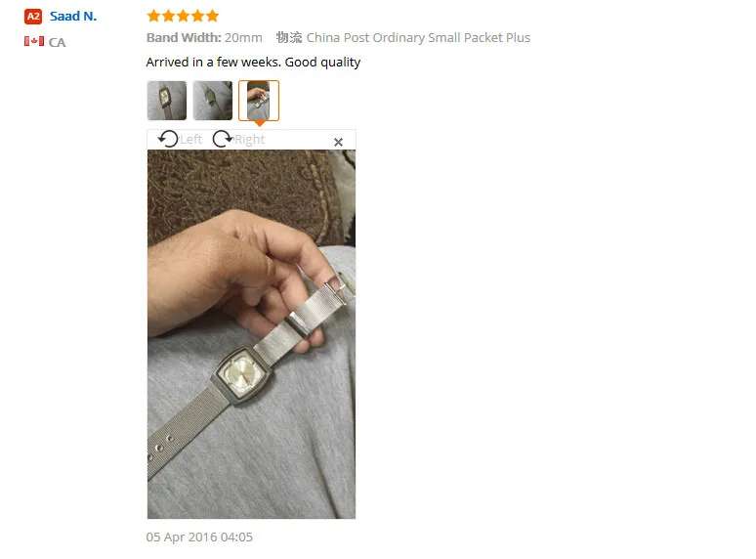Click the fifth orange rating star
Viewport: 756px width, 559px height.
coord(213,16)
